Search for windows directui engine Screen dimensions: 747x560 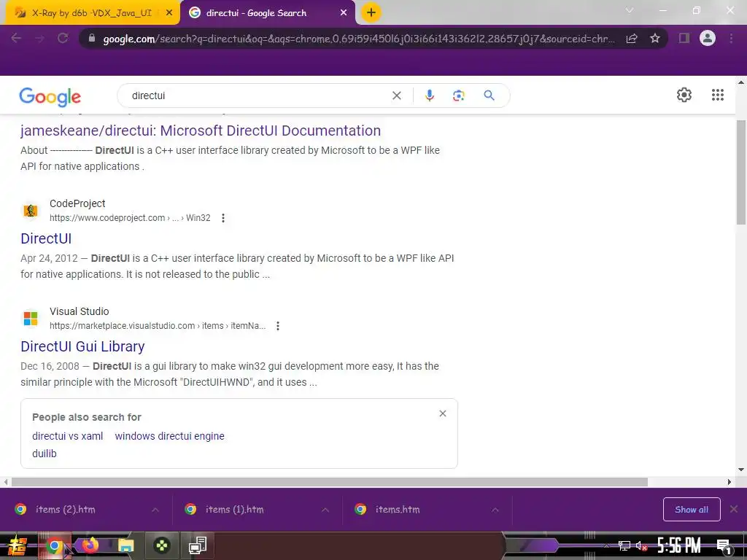click(169, 436)
